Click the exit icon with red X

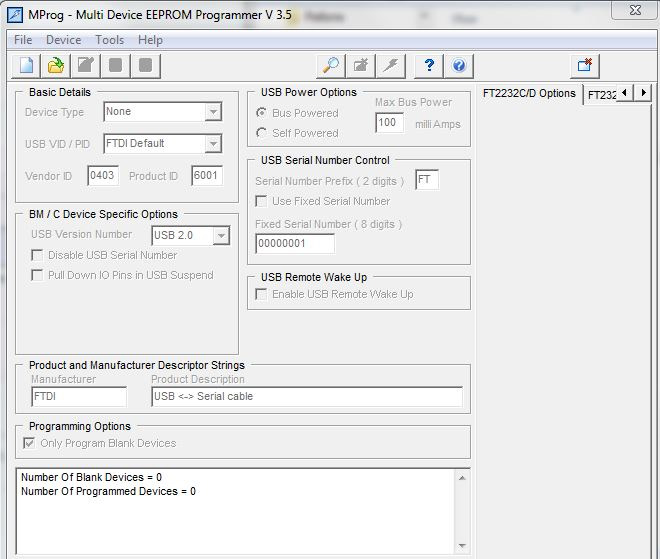coord(585,66)
